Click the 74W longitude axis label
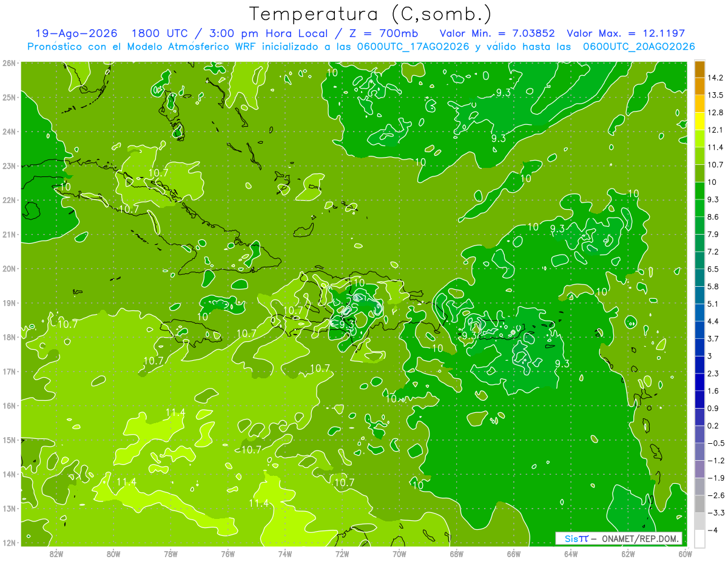The image size is (728, 562). (285, 554)
